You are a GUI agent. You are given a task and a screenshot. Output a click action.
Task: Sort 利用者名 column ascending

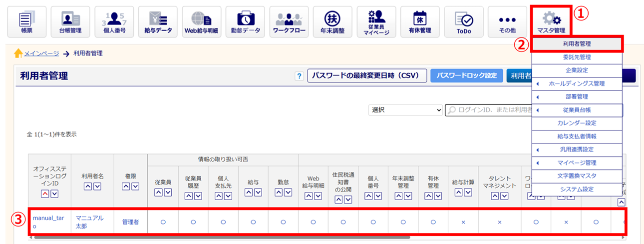(88, 186)
